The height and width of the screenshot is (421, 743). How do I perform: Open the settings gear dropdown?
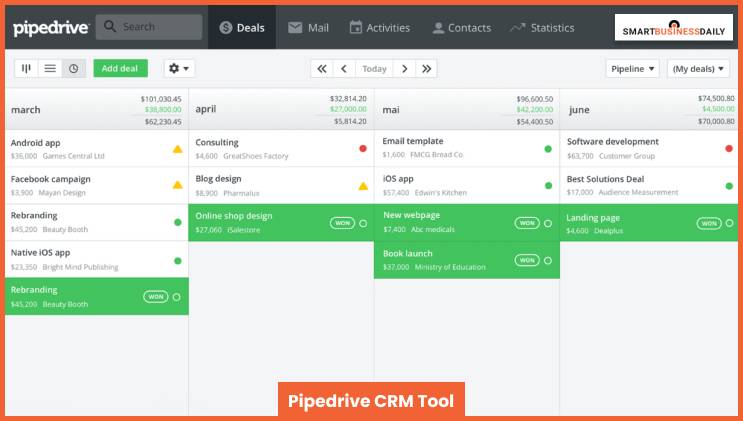[179, 68]
